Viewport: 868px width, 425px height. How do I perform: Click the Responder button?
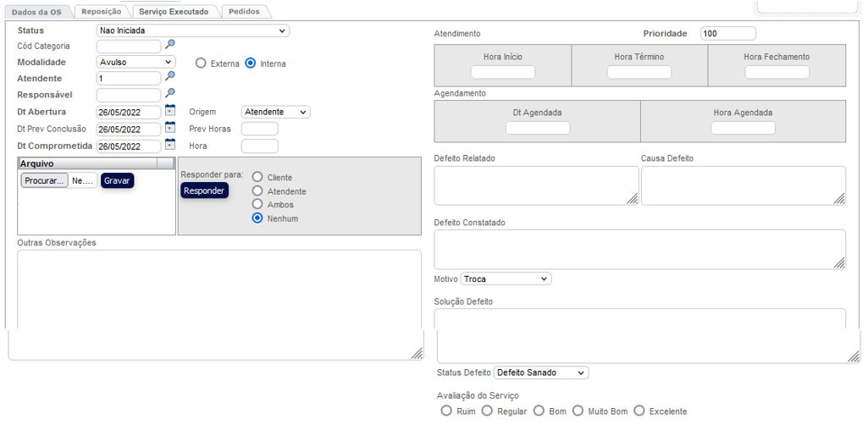click(204, 190)
